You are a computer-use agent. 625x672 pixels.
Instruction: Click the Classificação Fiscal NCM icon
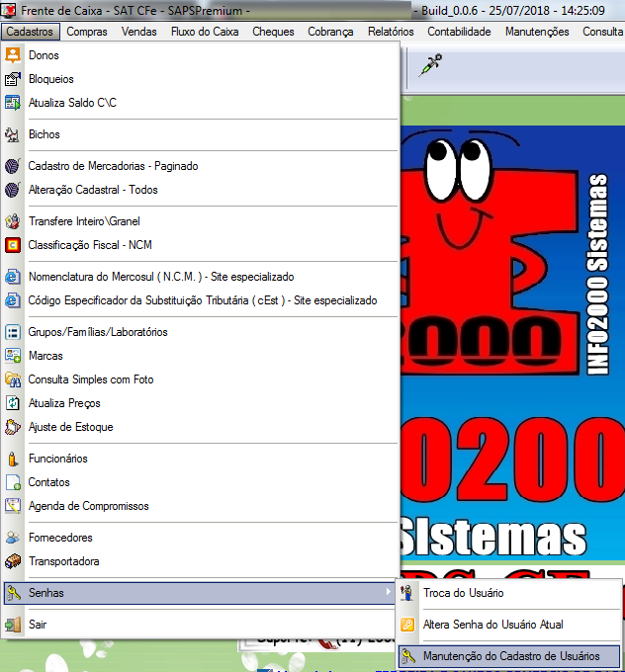click(x=13, y=245)
